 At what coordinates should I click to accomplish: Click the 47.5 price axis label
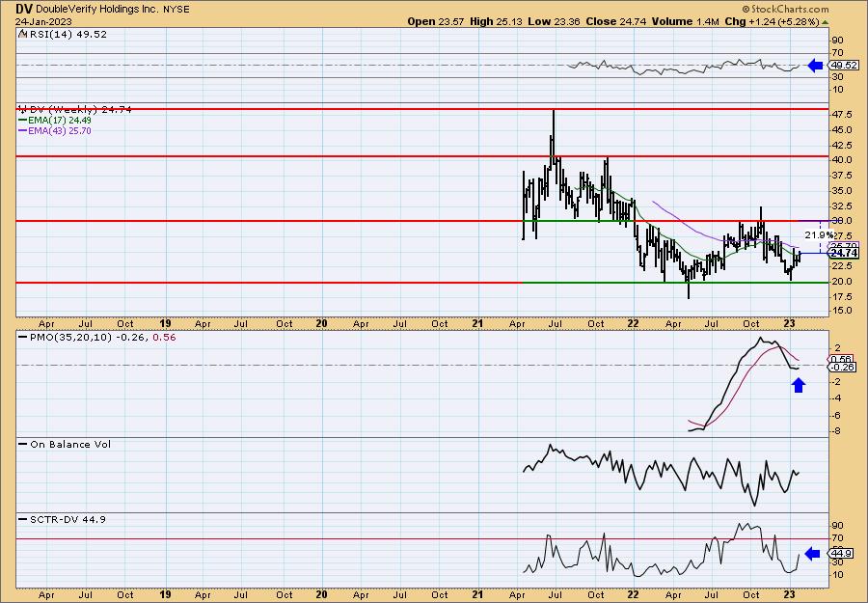point(841,115)
